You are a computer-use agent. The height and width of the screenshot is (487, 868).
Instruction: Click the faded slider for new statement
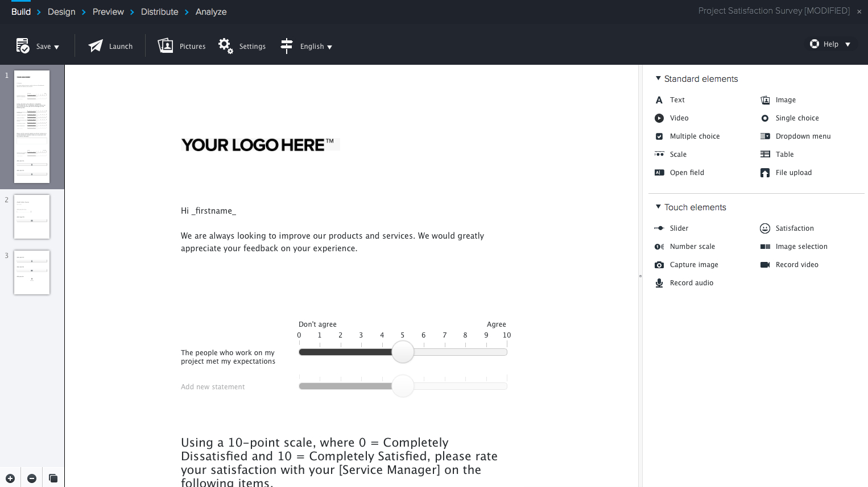pos(403,386)
